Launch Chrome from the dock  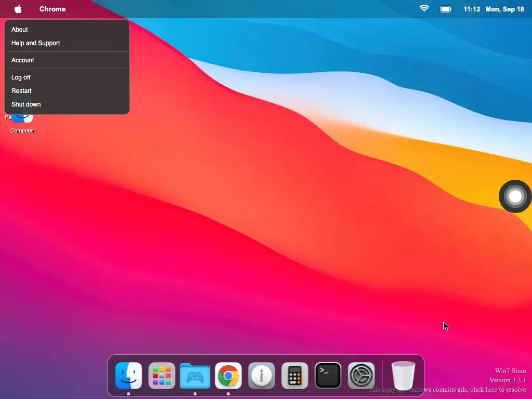pyautogui.click(x=229, y=376)
